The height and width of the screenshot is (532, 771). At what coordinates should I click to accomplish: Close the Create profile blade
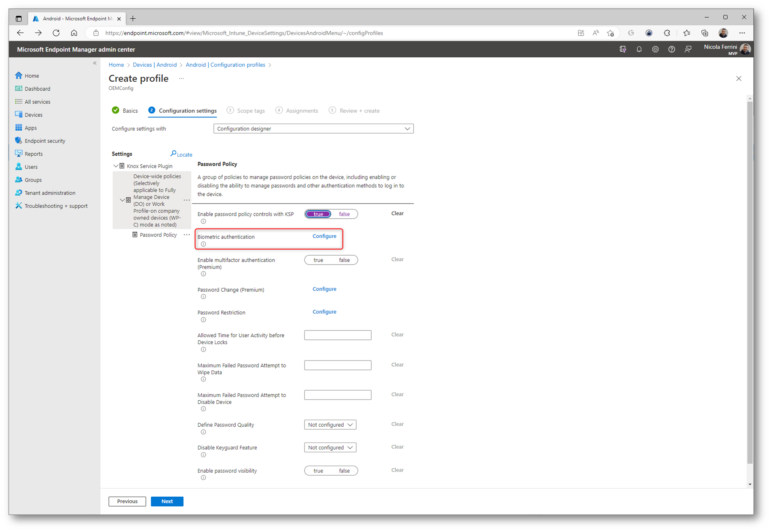738,78
